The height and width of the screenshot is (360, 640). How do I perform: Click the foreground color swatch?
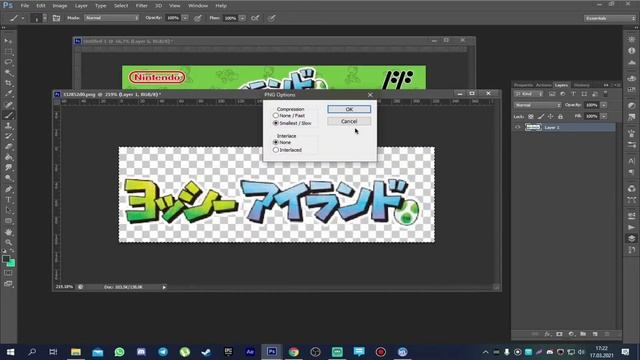[x=6, y=259]
